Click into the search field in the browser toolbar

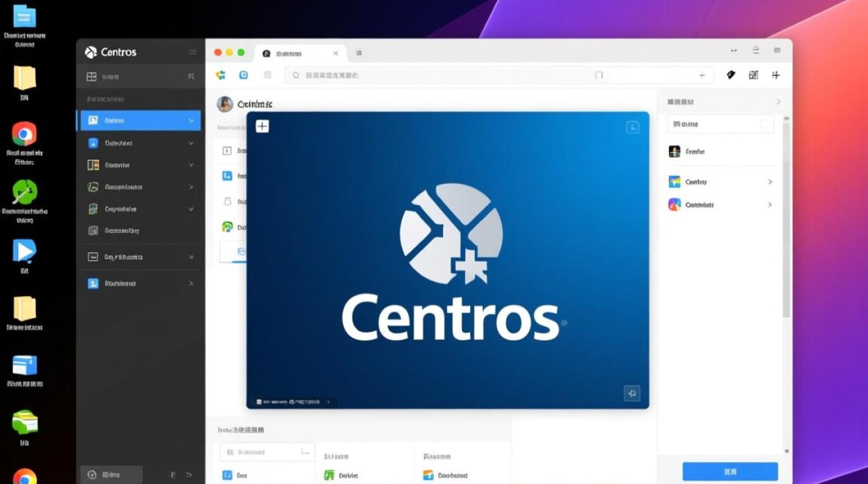coord(499,75)
